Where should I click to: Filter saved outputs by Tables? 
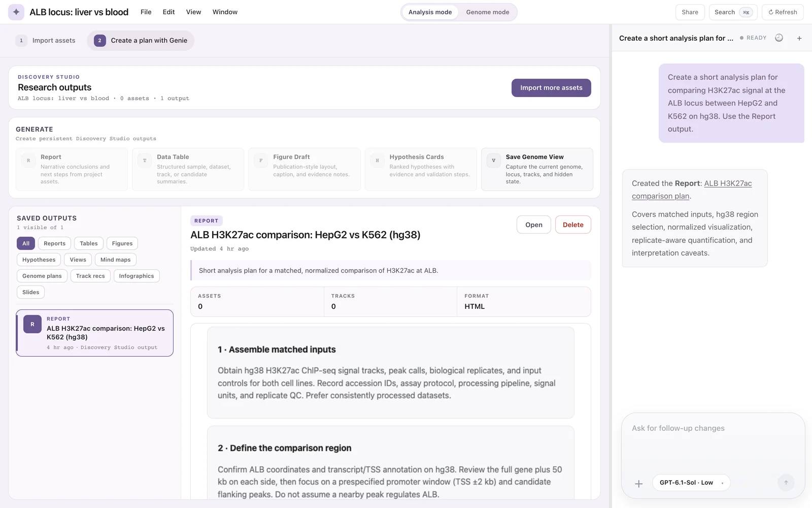tap(89, 243)
